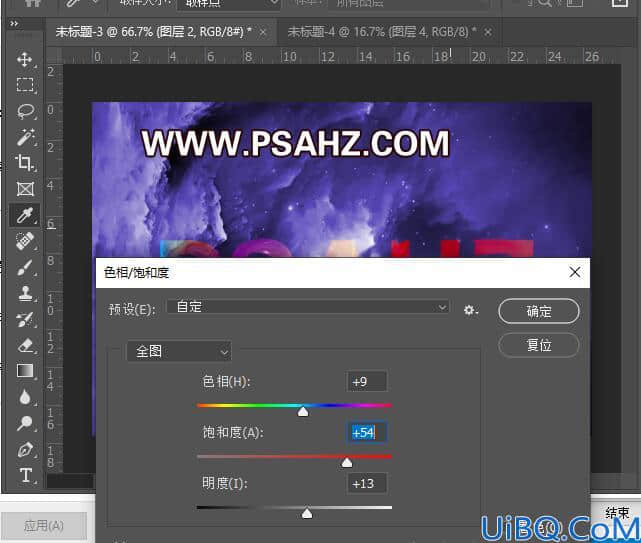This screenshot has height=543, width=641.
Task: Select the Move tool
Action: tap(25, 59)
